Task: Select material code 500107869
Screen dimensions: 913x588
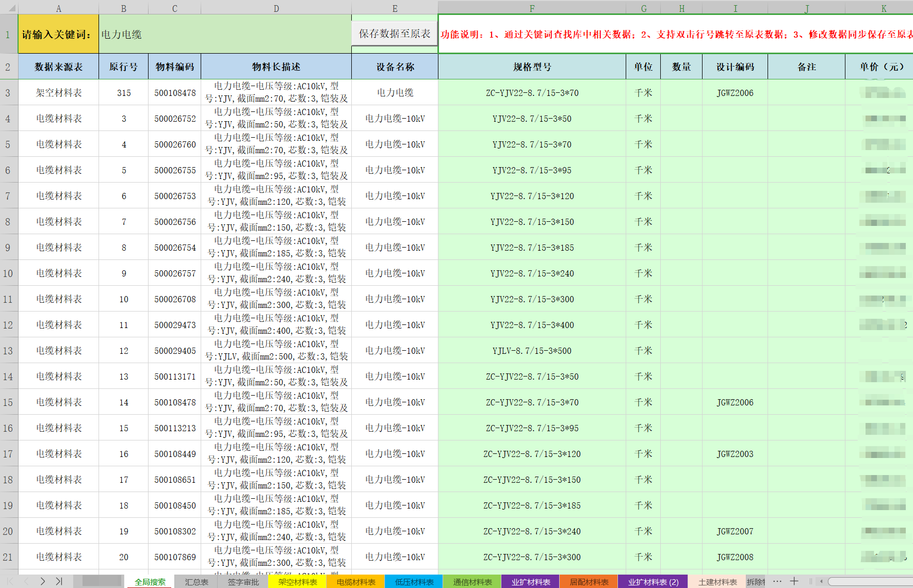Action: [175, 557]
